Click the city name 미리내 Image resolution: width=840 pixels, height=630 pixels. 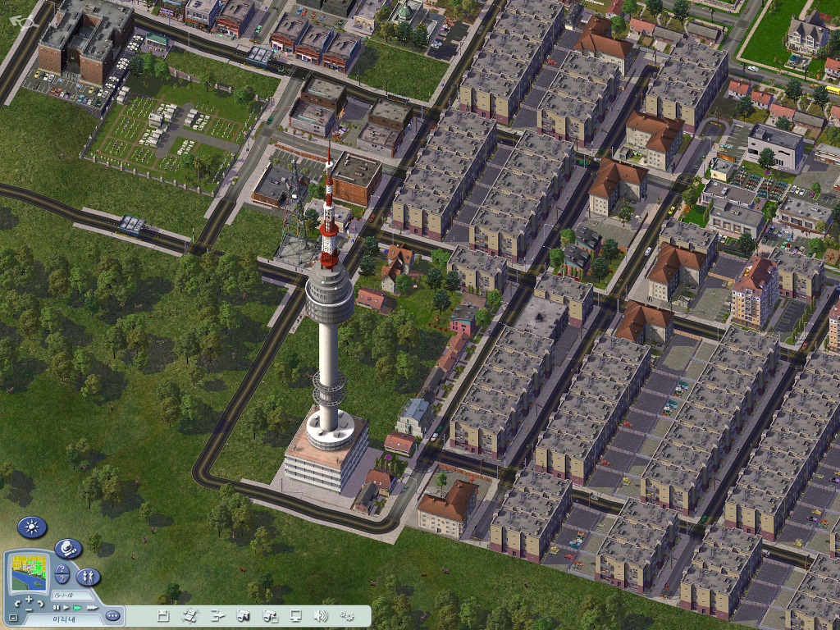click(x=64, y=619)
